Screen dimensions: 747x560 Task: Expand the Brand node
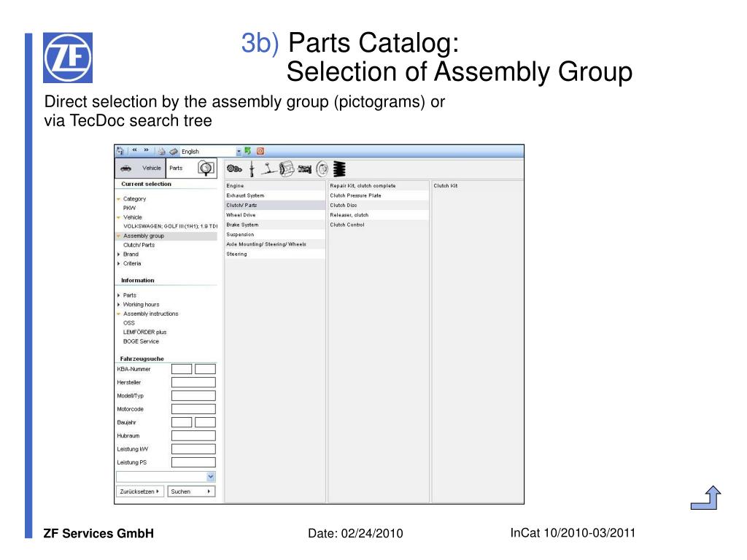point(119,254)
